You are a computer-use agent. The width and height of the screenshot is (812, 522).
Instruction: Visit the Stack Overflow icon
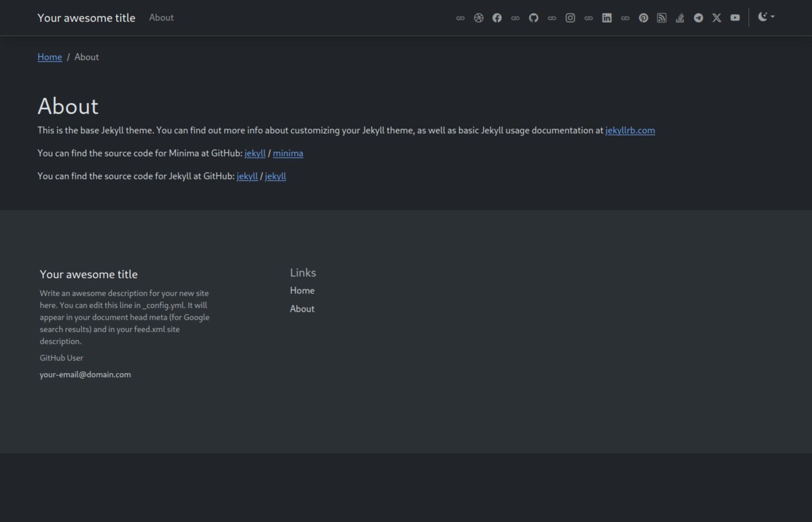point(680,18)
